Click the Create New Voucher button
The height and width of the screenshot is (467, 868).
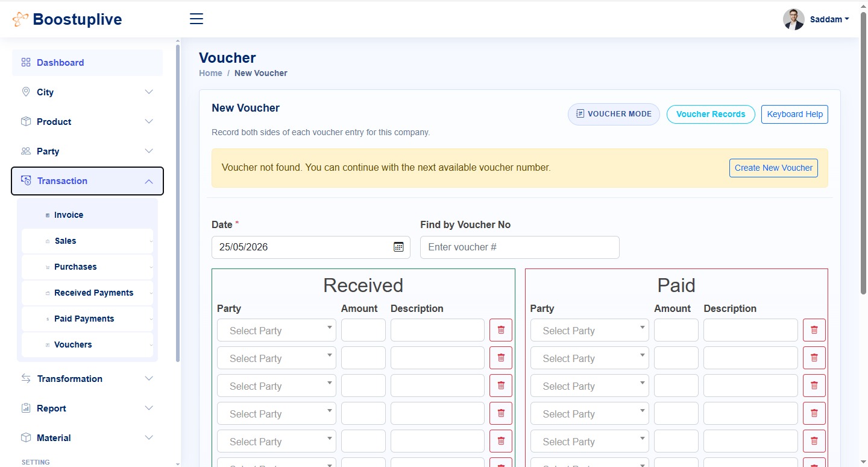773,168
